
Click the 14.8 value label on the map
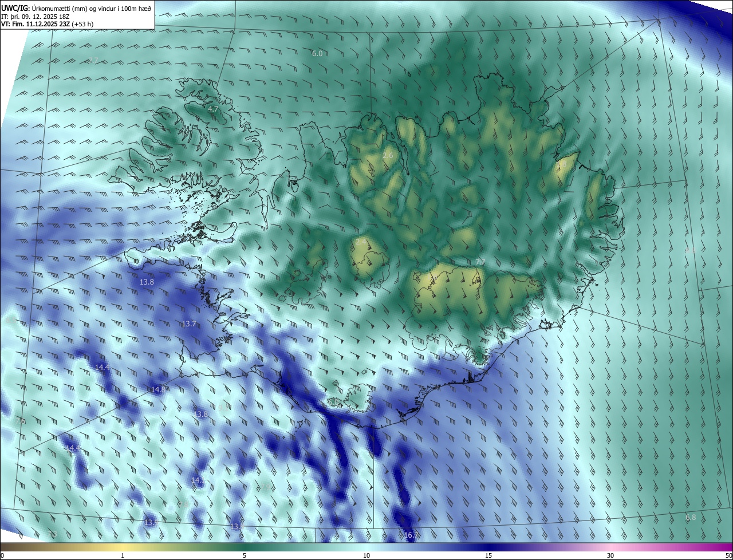tap(158, 389)
